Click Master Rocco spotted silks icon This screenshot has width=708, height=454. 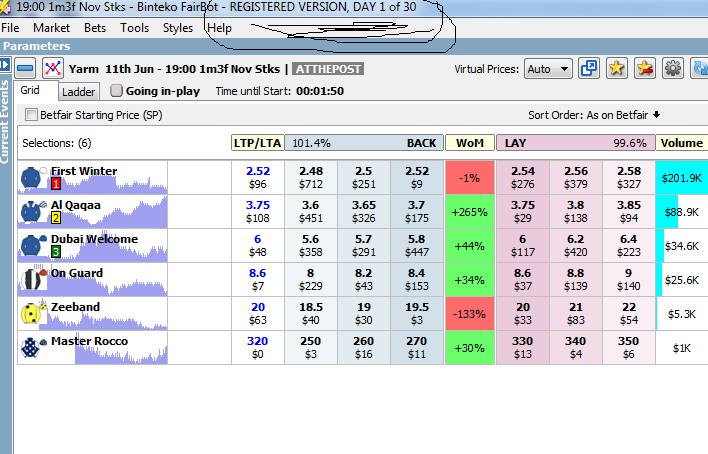30,347
